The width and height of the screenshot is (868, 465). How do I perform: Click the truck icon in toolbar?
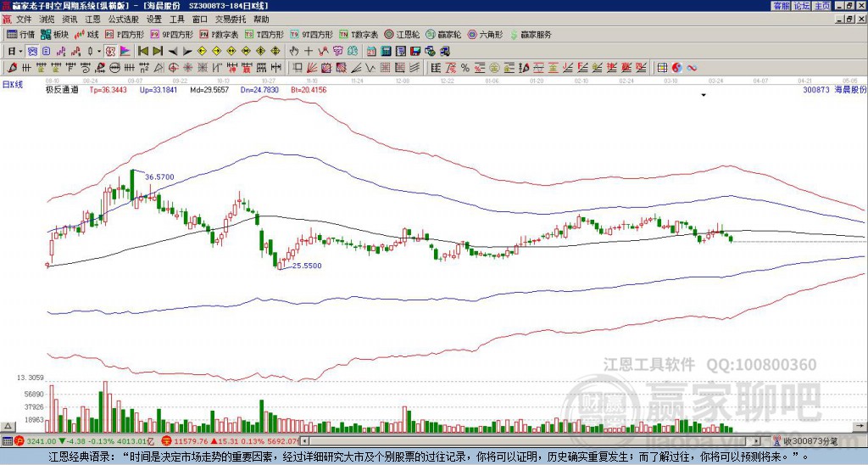click(x=445, y=52)
